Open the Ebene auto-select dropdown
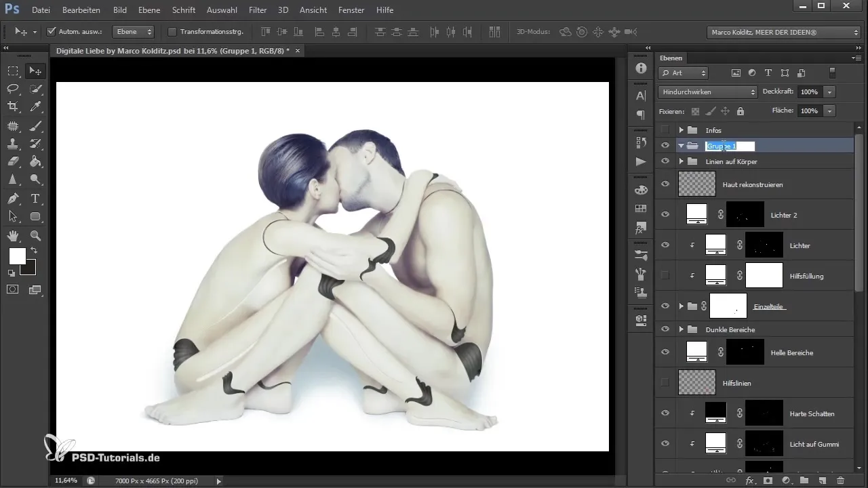The width and height of the screenshot is (868, 488). 132,32
